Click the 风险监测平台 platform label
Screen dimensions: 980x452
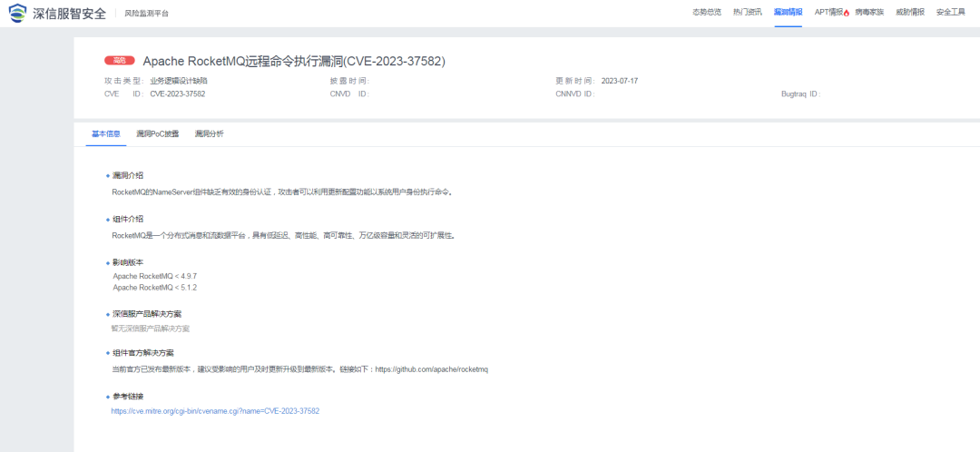(x=146, y=13)
